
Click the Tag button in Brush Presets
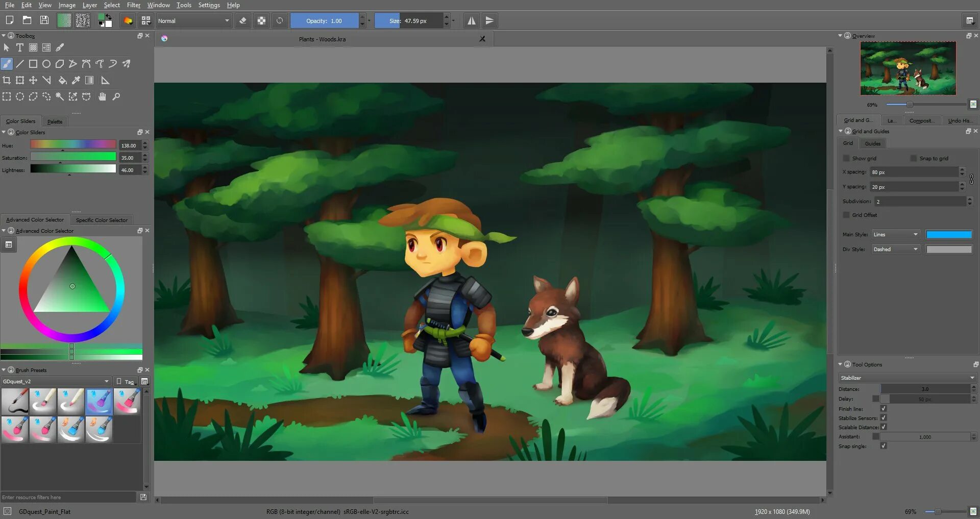[x=126, y=381]
